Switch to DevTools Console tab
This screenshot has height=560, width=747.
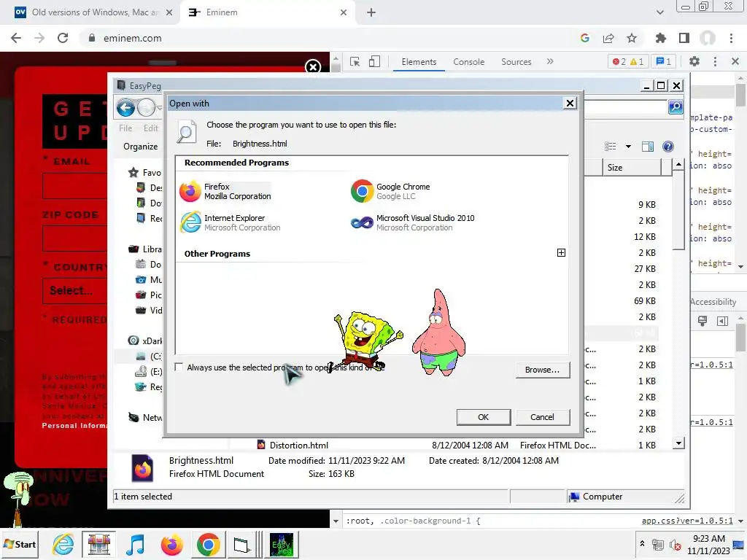469,62
